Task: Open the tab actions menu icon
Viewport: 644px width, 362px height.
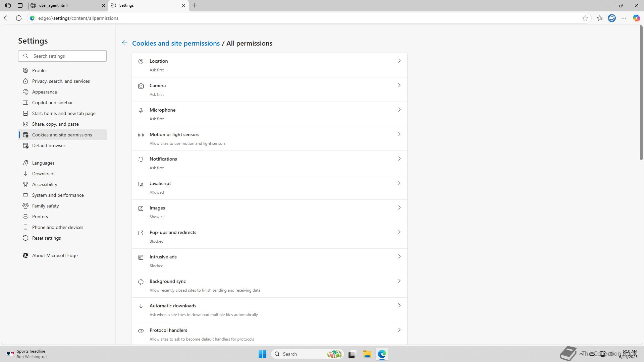Action: coord(20,5)
